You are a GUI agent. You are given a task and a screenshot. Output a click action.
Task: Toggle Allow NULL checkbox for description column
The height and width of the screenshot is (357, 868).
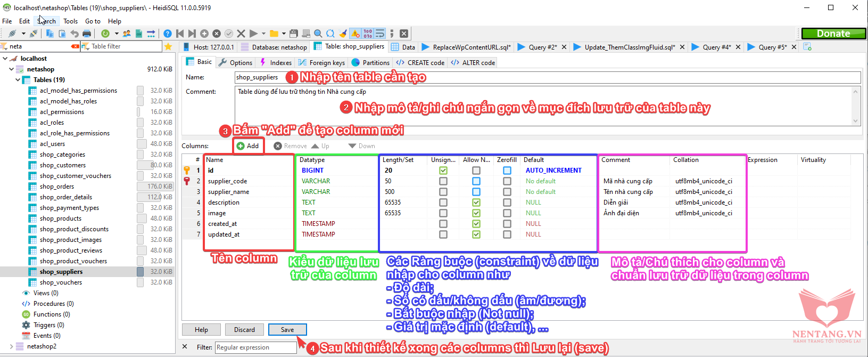point(476,202)
